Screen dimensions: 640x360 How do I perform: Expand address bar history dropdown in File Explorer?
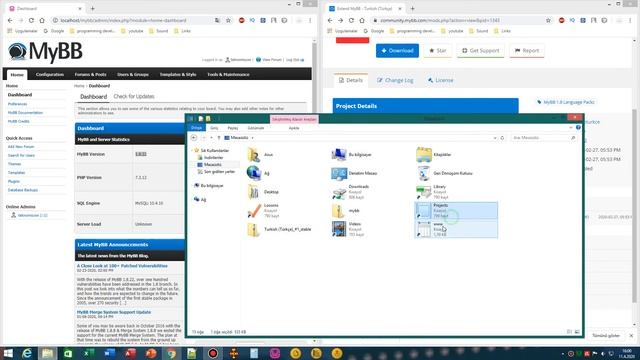point(495,138)
